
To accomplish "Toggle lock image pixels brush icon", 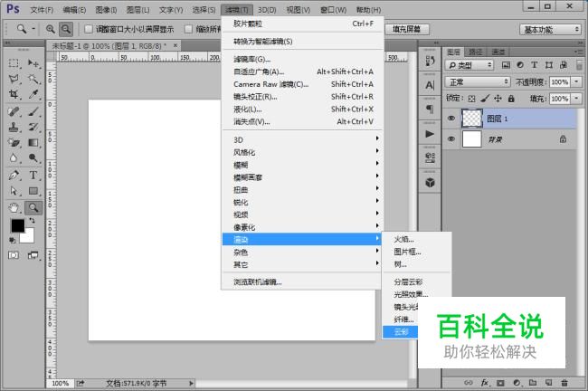I will [485, 99].
